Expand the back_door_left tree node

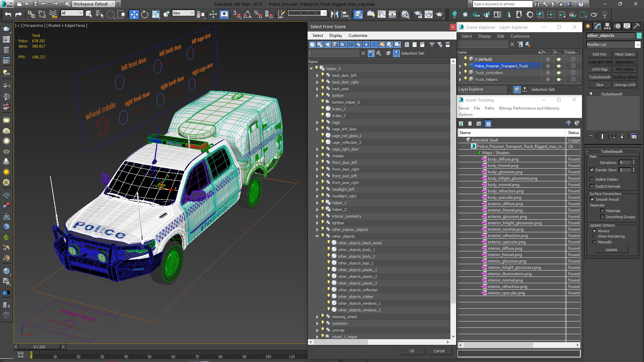pyautogui.click(x=317, y=75)
